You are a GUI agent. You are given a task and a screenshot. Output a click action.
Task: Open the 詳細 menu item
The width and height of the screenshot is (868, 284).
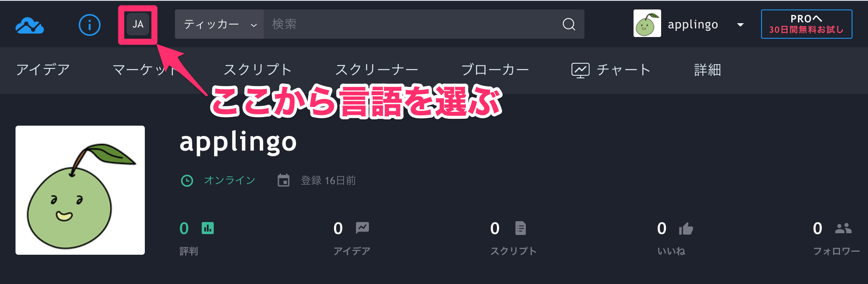click(707, 70)
